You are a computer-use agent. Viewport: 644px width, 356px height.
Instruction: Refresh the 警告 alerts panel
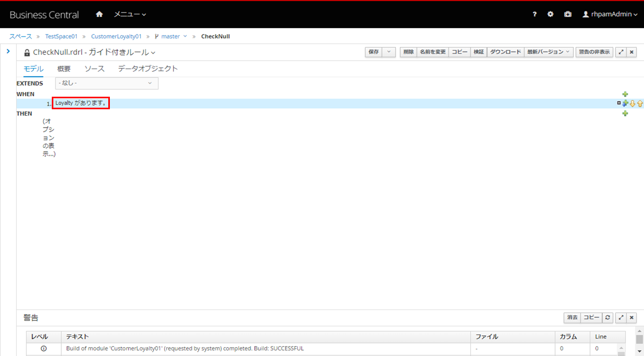coord(607,317)
